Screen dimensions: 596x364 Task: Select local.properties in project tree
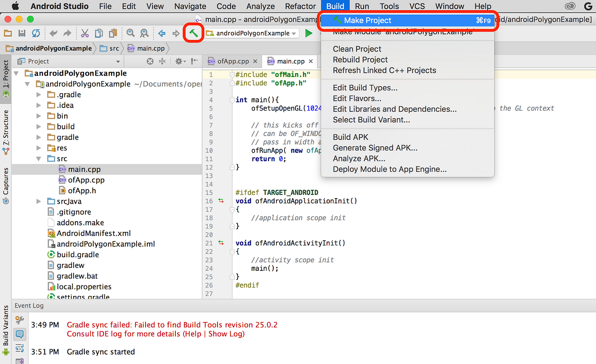point(79,287)
